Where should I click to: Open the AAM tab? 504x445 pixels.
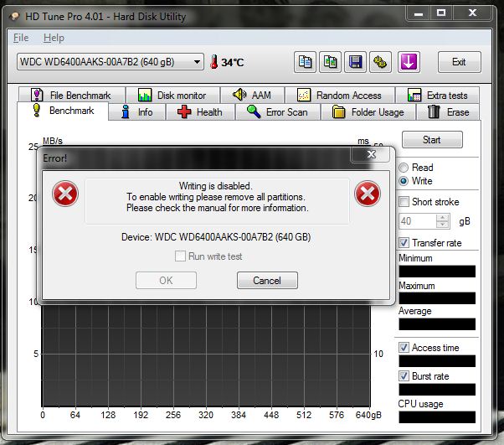(252, 96)
